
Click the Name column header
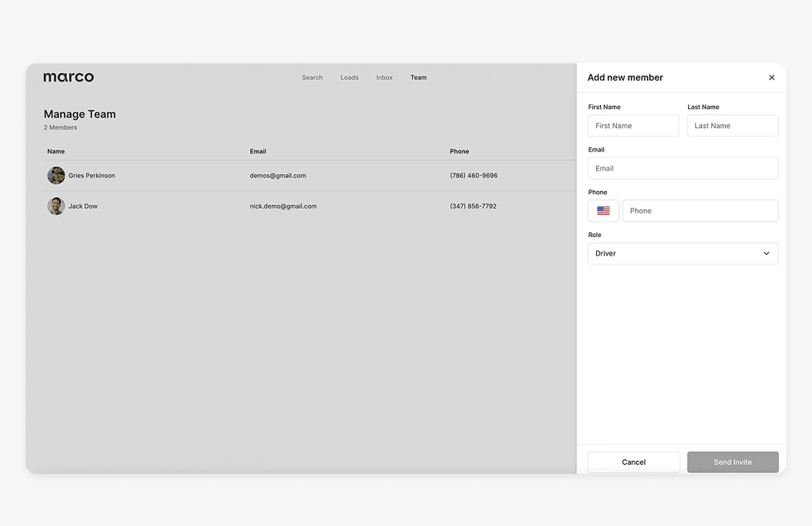56,151
